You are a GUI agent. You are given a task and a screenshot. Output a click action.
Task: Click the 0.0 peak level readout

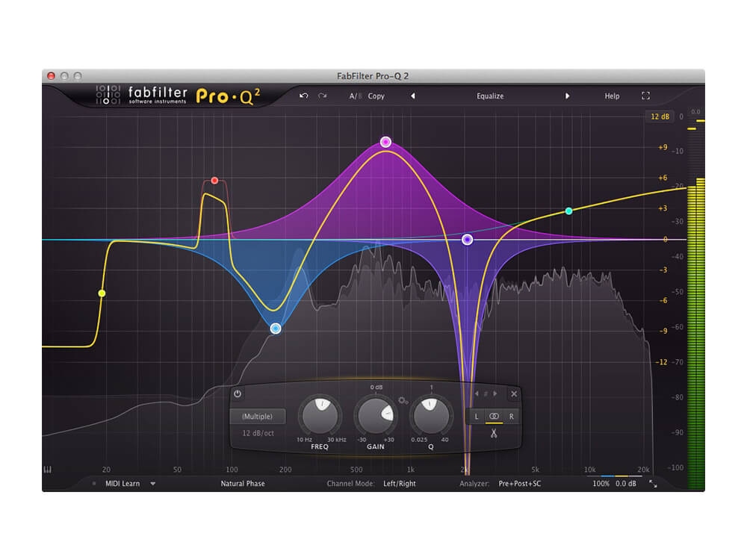(x=695, y=112)
